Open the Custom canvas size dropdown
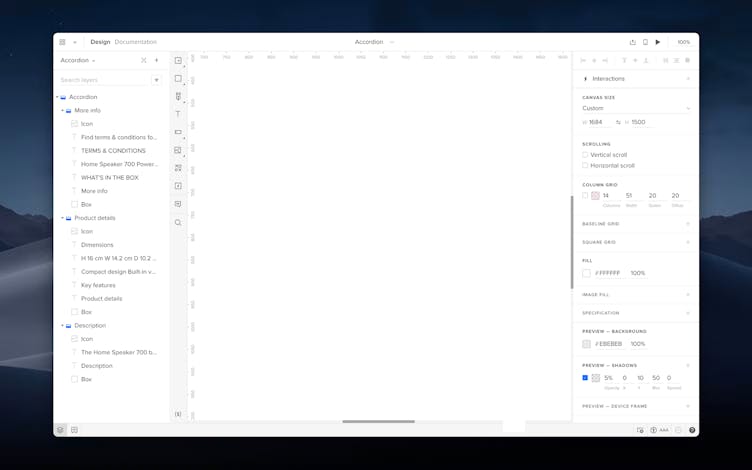This screenshot has height=470, width=752. point(636,108)
